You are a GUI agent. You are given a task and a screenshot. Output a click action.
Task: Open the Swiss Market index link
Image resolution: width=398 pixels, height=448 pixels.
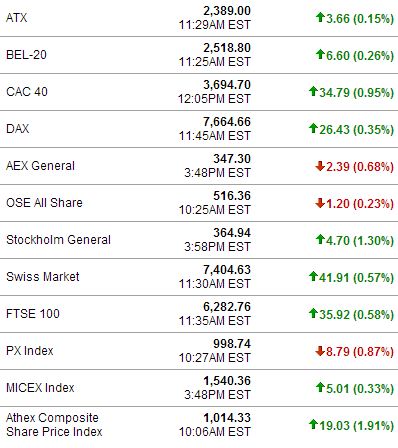pyautogui.click(x=43, y=277)
